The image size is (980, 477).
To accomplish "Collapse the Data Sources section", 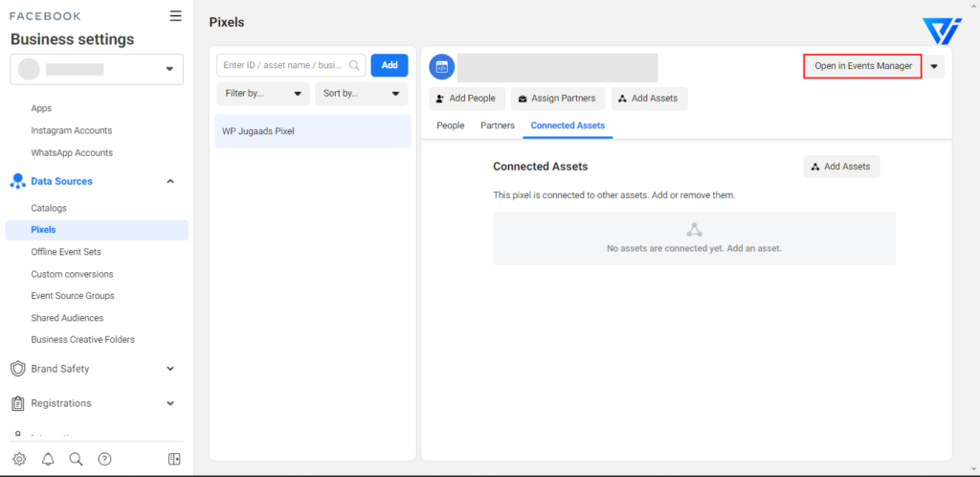I will [x=170, y=181].
